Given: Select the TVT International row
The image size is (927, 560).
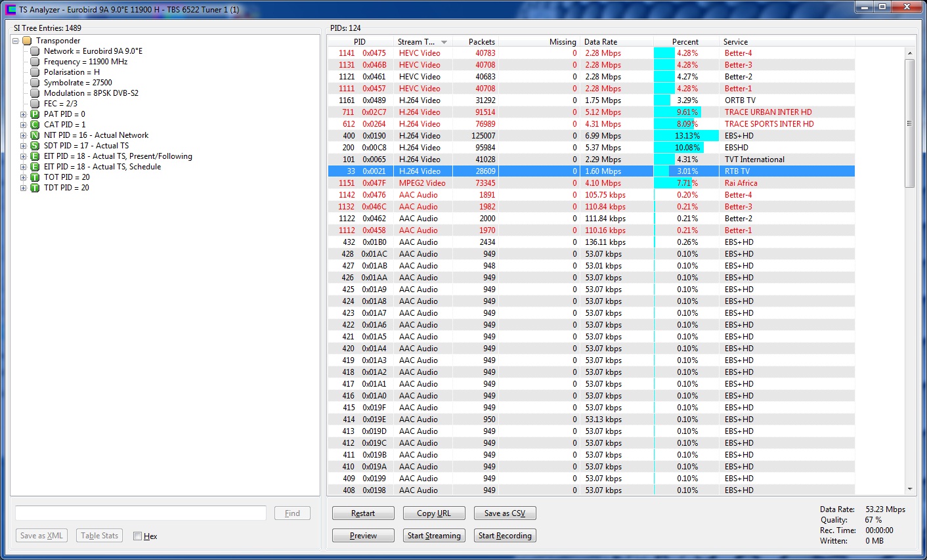Looking at the screenshot, I should 591,160.
